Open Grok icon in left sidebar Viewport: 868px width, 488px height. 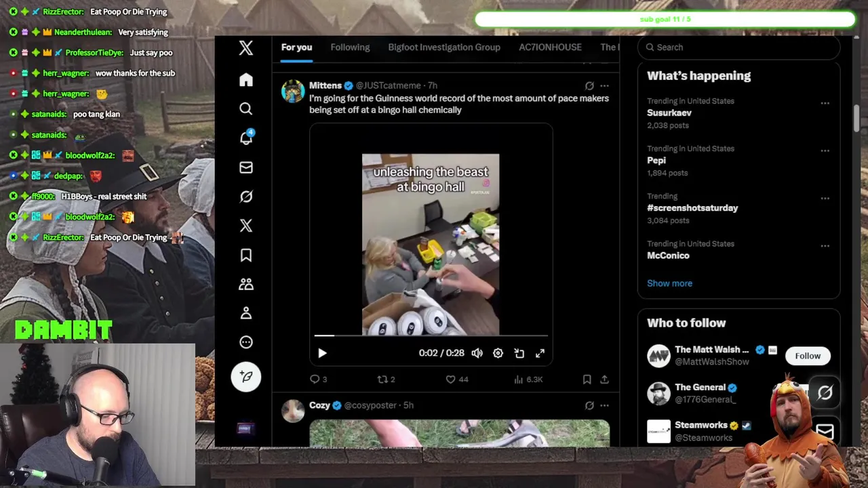[x=246, y=197]
